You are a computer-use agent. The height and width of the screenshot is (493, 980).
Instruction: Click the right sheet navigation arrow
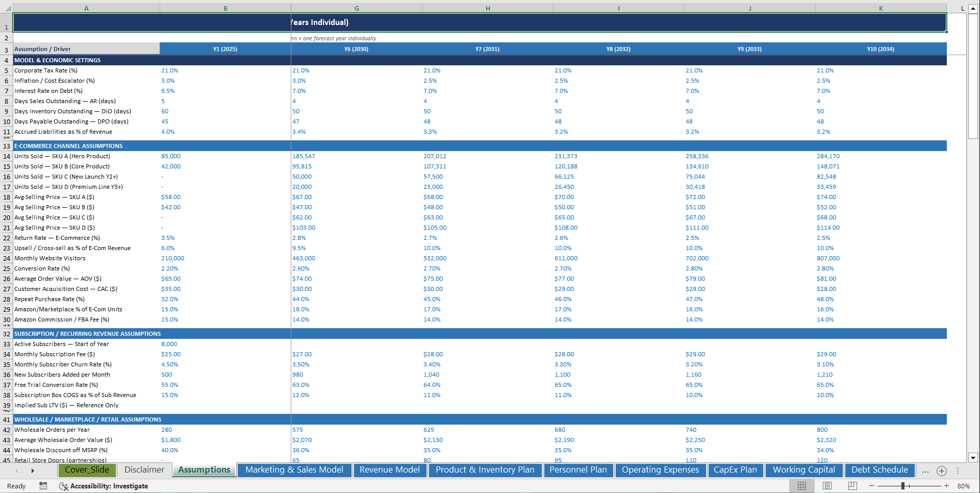[33, 470]
